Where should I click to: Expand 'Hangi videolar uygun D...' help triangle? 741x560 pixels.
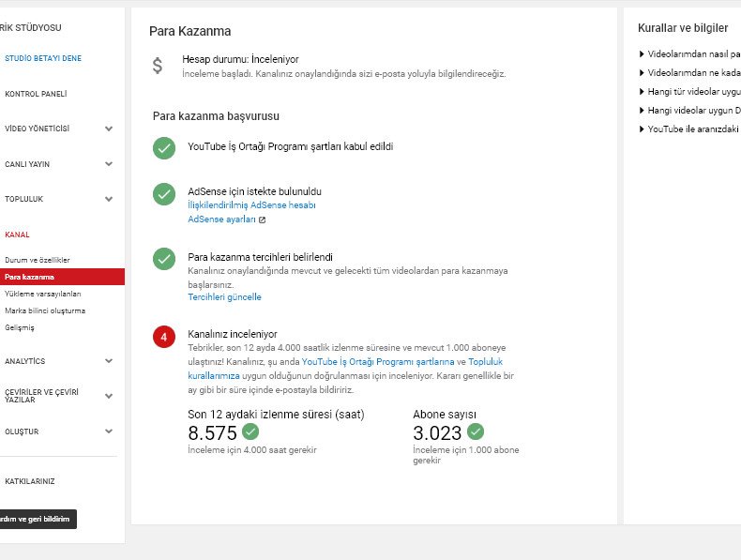tap(642, 110)
